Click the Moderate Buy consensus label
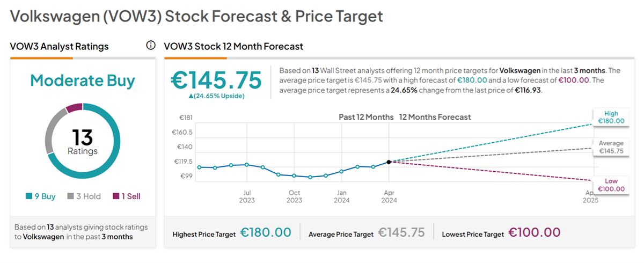Viewport: 644px width, 263px height. tap(83, 81)
